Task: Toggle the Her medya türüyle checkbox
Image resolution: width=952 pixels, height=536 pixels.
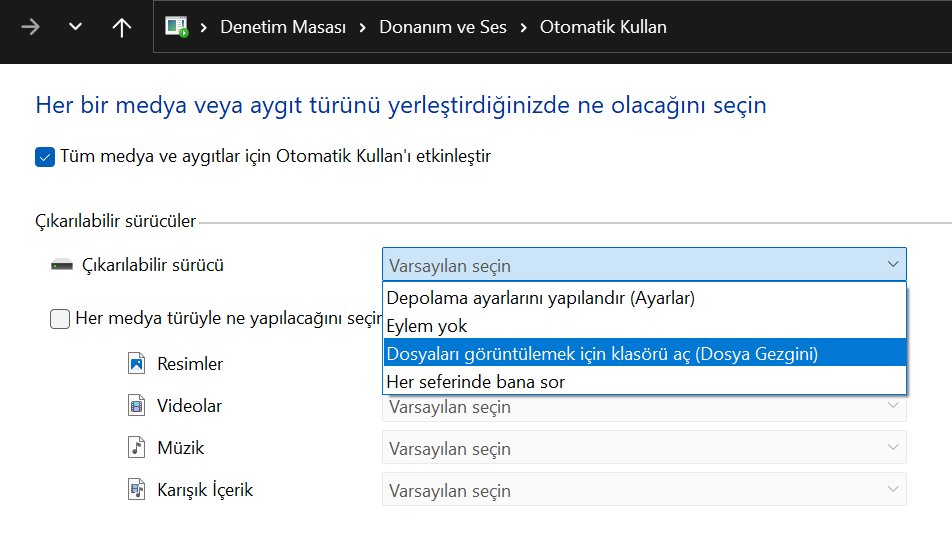Action: click(60, 319)
